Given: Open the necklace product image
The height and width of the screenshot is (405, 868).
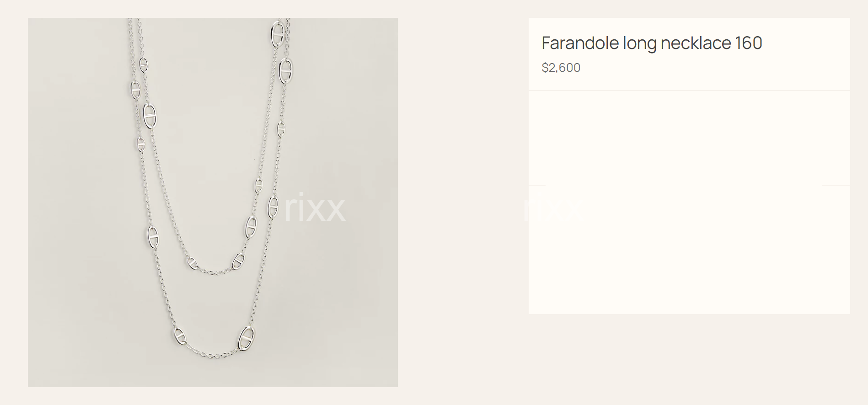Looking at the screenshot, I should tap(213, 202).
